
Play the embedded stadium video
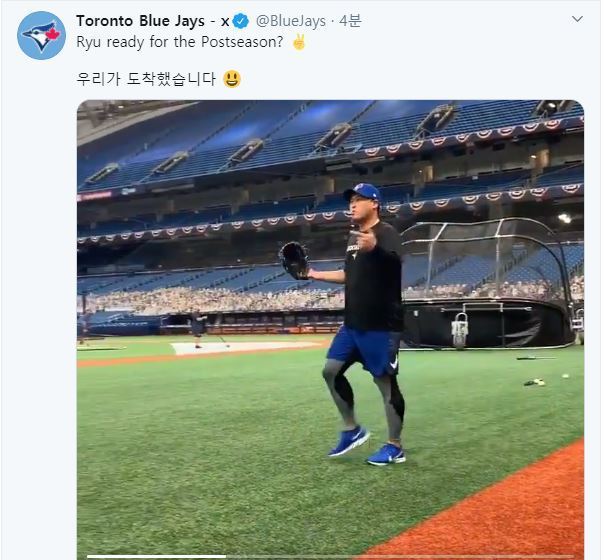(330, 330)
